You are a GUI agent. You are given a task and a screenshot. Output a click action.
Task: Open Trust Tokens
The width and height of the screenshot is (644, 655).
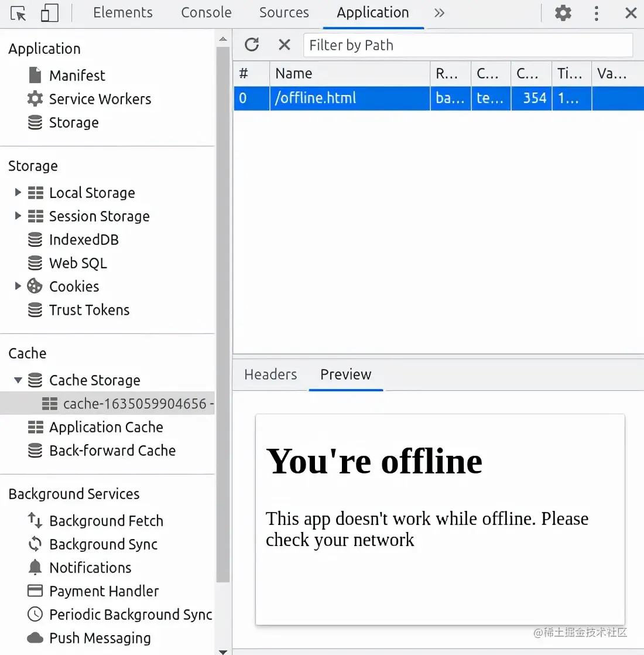pyautogui.click(x=90, y=309)
